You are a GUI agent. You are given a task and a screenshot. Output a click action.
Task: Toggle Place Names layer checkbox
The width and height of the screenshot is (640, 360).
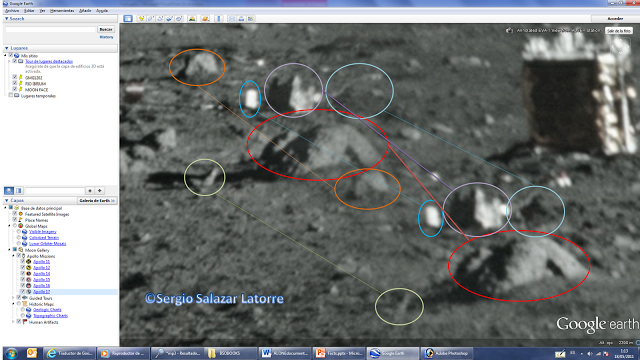coord(15,220)
